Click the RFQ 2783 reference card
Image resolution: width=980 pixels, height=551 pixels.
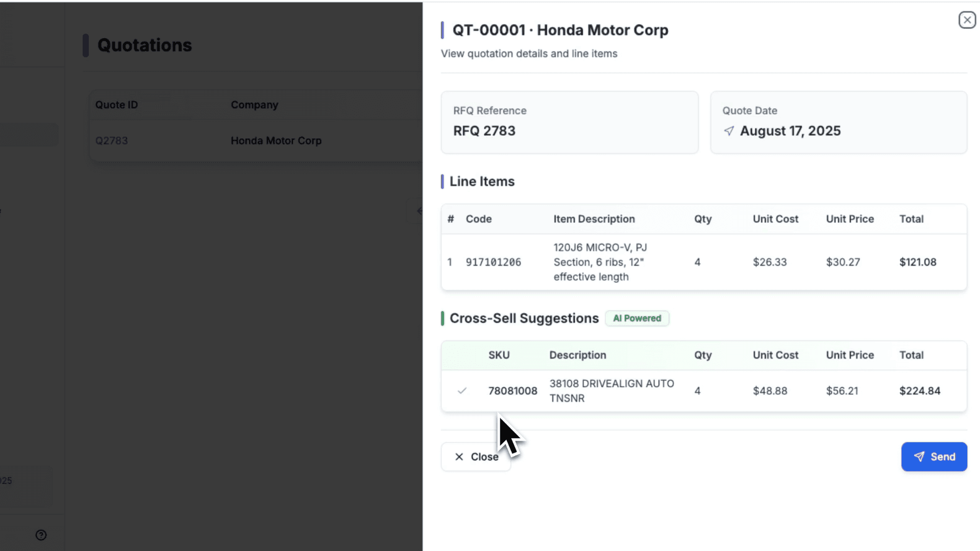tap(569, 122)
